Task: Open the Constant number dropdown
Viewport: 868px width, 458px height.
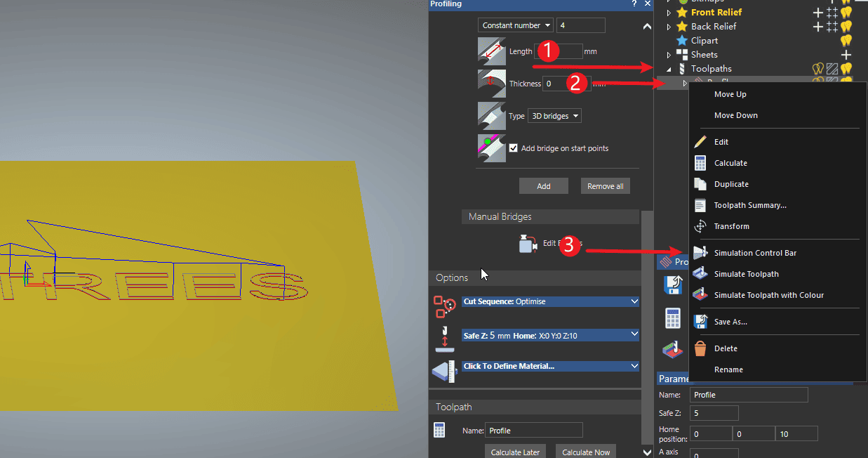Action: pos(516,25)
